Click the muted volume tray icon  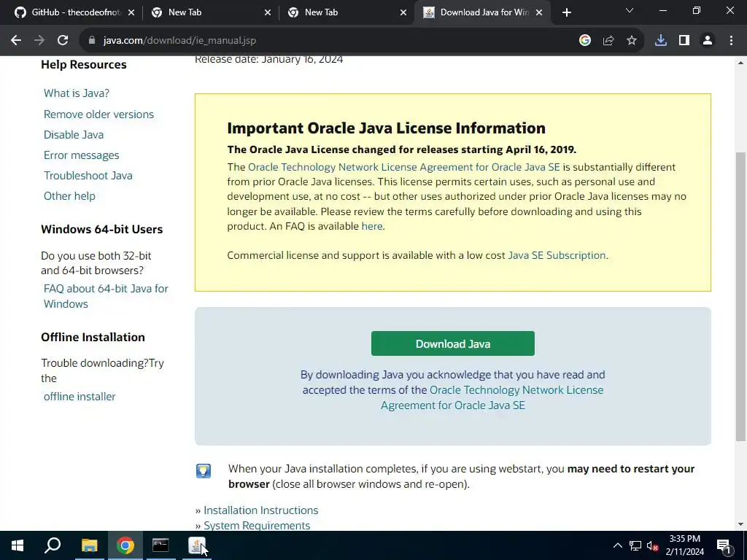652,545
